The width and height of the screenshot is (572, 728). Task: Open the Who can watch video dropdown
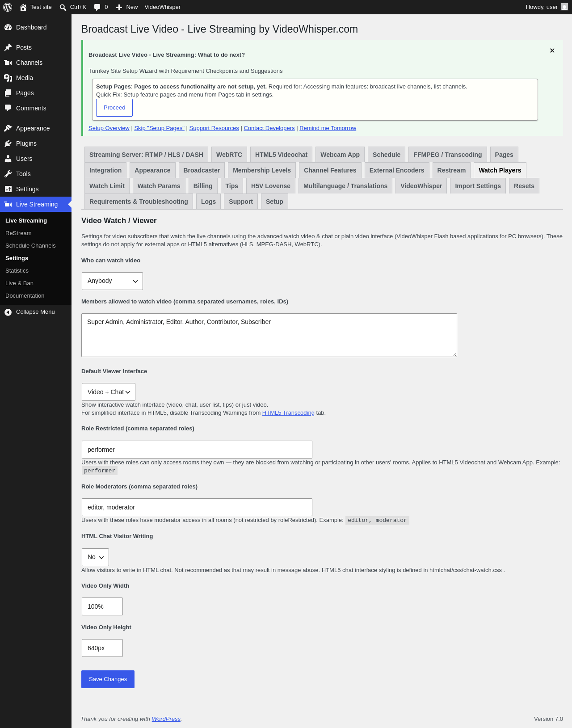[112, 281]
